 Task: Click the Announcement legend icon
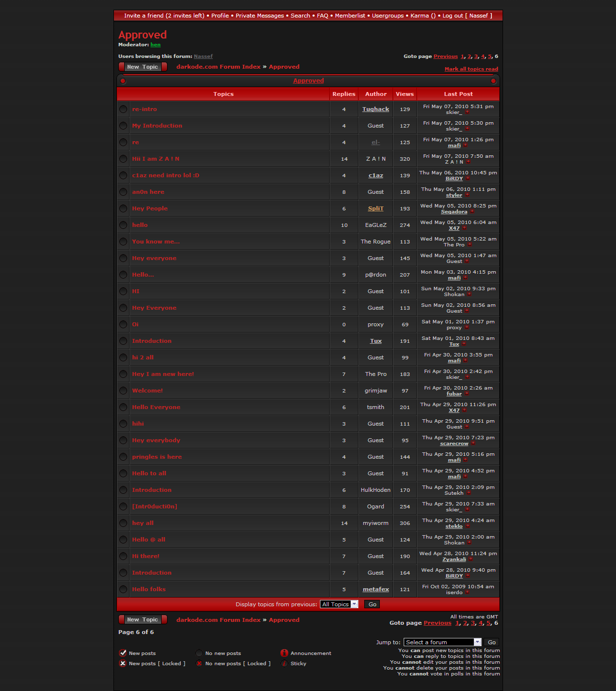pos(284,653)
